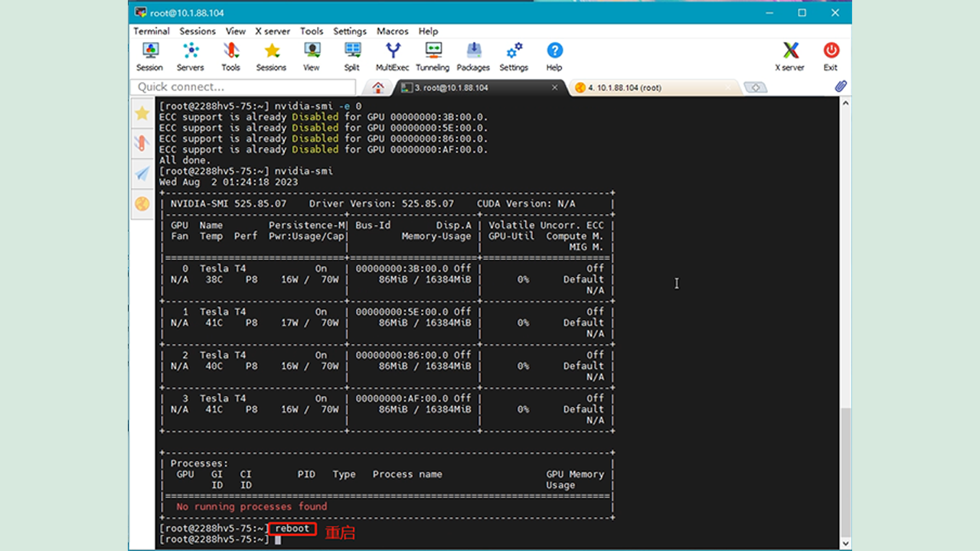The width and height of the screenshot is (980, 551).
Task: Click 'Wed Aug 2 01:24:18 2023' timestamp
Action: (x=228, y=182)
